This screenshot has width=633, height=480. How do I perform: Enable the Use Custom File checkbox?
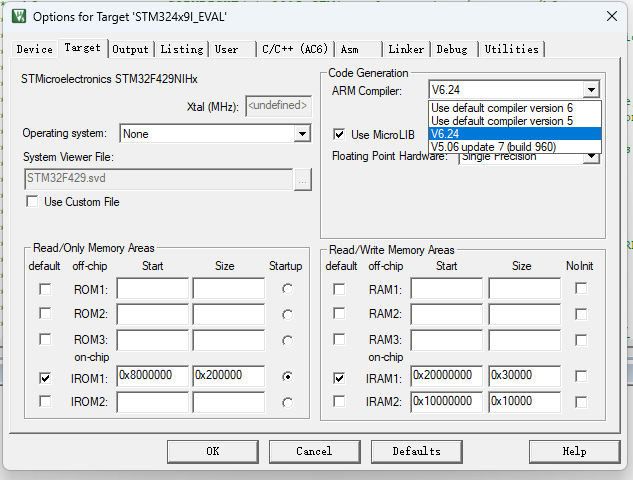coord(32,201)
